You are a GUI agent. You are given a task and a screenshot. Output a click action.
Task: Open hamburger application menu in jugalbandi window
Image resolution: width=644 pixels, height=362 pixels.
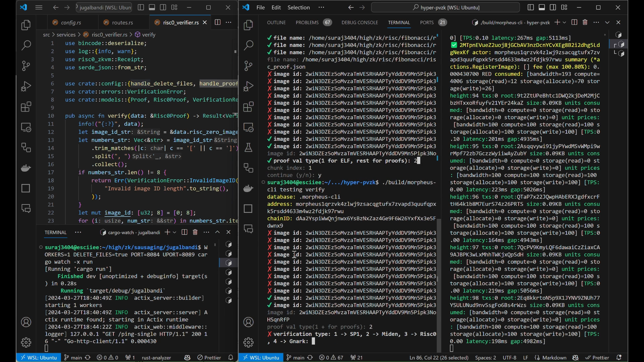(39, 7)
